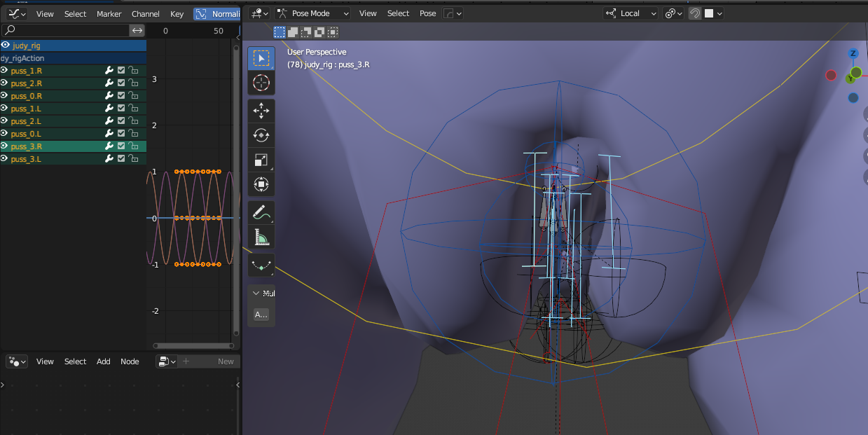The width and height of the screenshot is (868, 435).
Task: Open the graph editor type dropdown
Action: coord(17,13)
